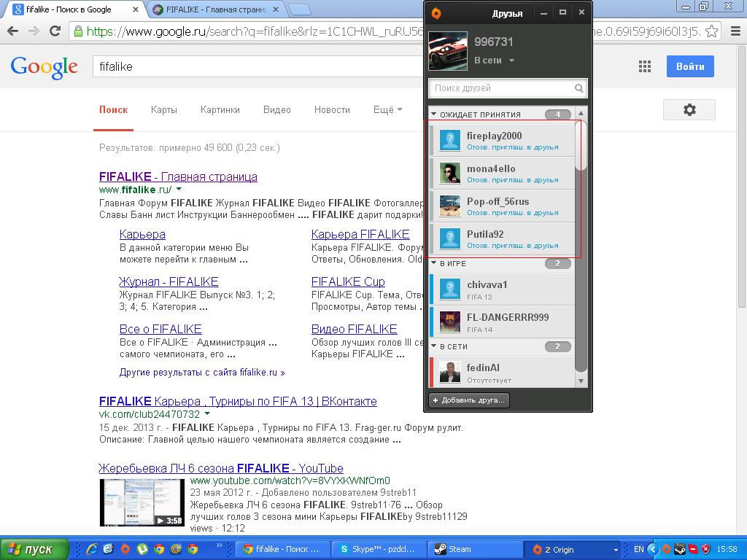Open the 'Журнал - FIFALIKE' sitelink
The width and height of the screenshot is (747, 560).
click(169, 281)
